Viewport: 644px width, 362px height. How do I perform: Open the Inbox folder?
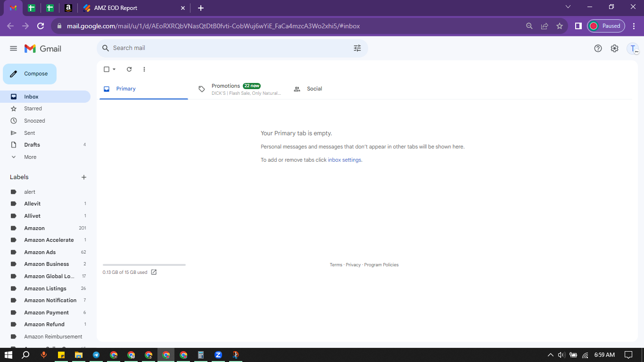[45, 97]
